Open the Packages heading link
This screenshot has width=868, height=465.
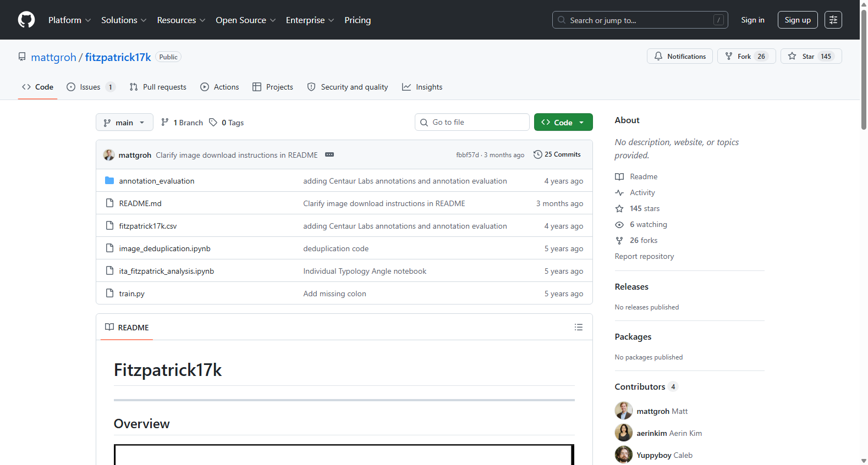point(633,336)
